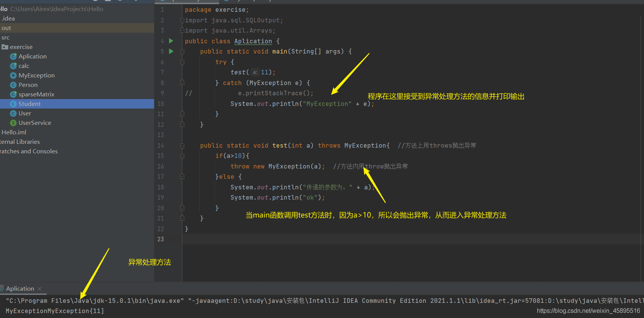Click the project path C:\Users\Airex\IdeaProjects\Hello
Viewport: 644px width, 318px height.
click(x=57, y=9)
